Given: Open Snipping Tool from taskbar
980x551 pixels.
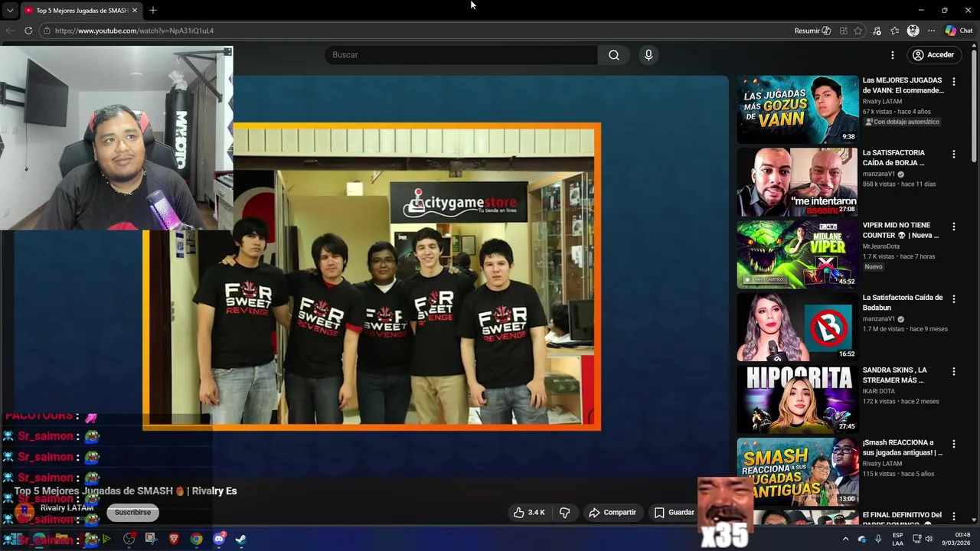Looking at the screenshot, I should (150, 539).
